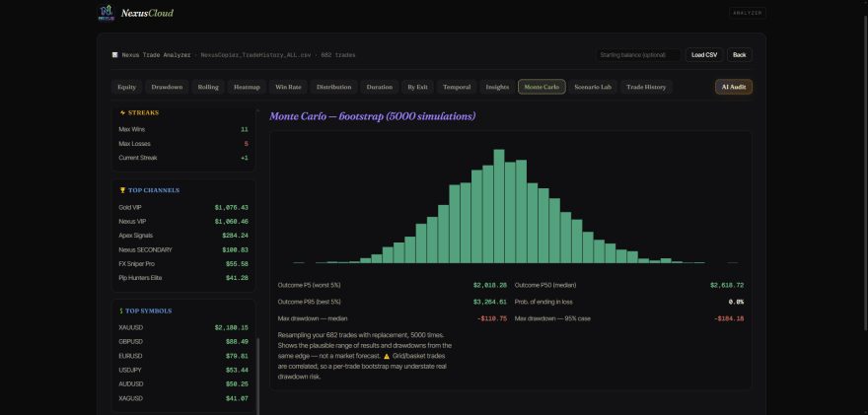The width and height of the screenshot is (868, 415).
Task: Open the Rolling tab
Action: (x=208, y=87)
